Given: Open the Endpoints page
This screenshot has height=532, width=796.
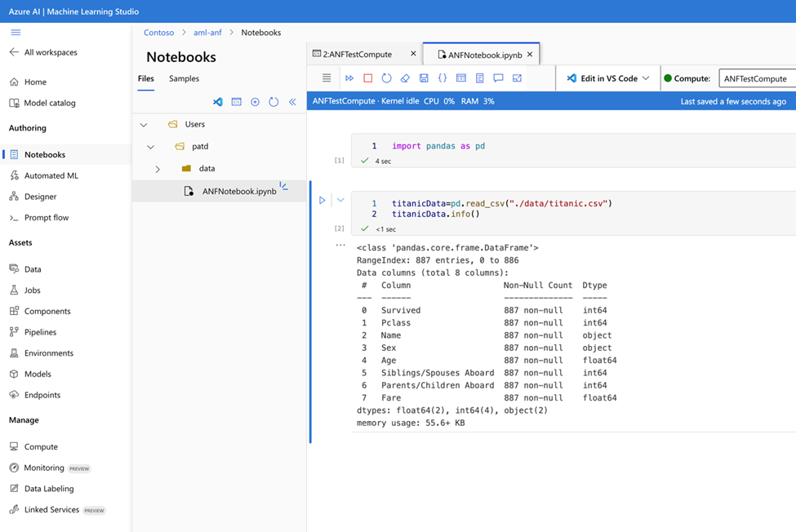Looking at the screenshot, I should click(x=35, y=395).
